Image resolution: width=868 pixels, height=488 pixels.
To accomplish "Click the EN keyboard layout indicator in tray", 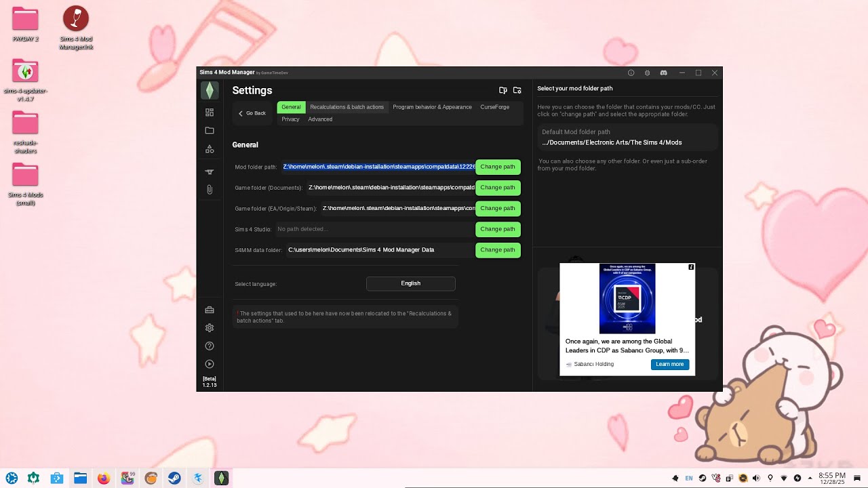I will (x=689, y=478).
